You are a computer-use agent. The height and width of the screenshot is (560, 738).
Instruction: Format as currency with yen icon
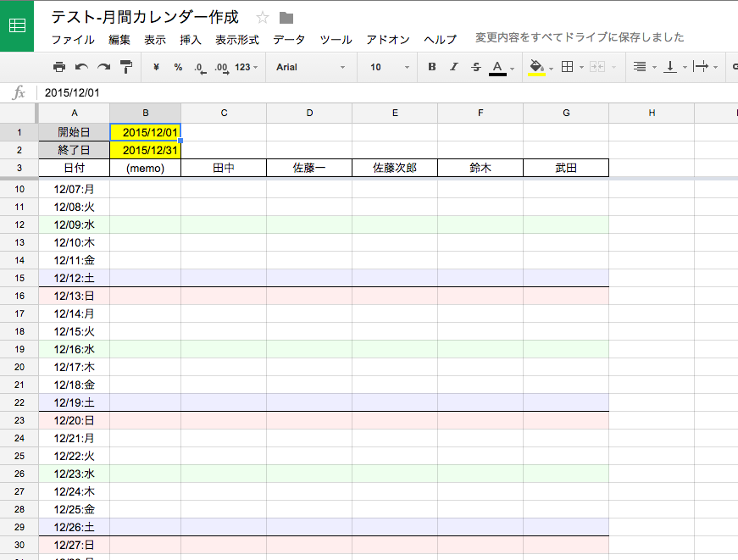coord(156,67)
